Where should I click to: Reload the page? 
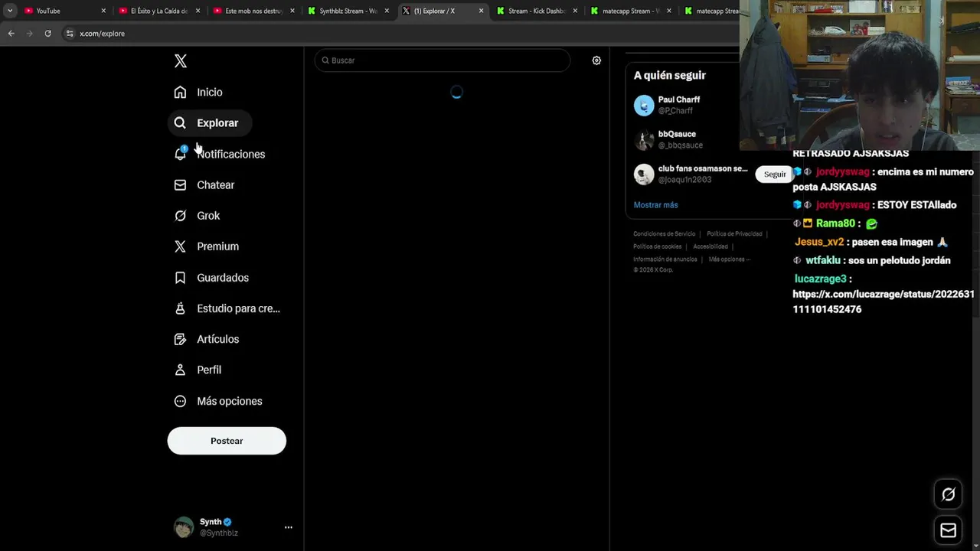(47, 34)
